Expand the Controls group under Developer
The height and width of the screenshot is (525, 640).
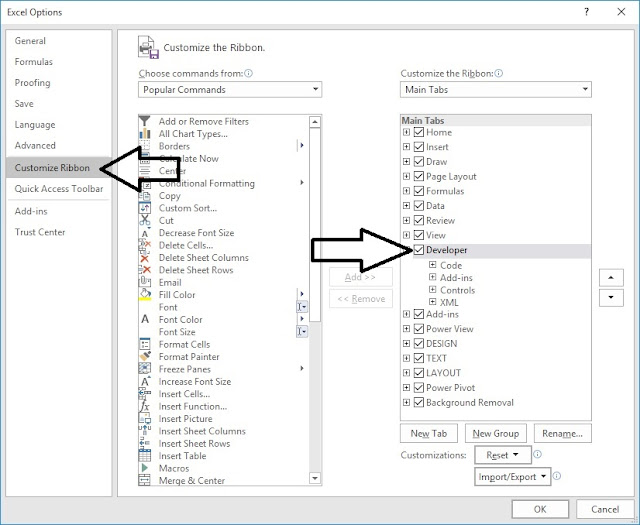pyautogui.click(x=433, y=289)
